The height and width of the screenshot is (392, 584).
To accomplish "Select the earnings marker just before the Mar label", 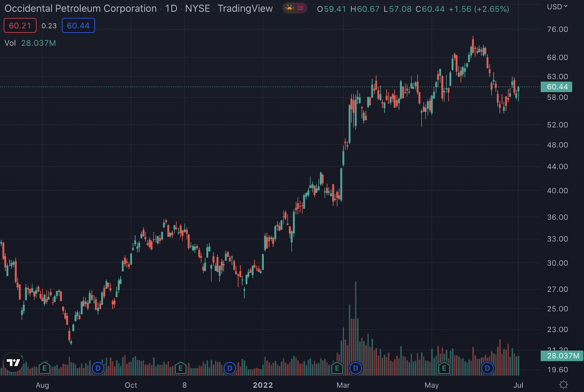I will (337, 368).
